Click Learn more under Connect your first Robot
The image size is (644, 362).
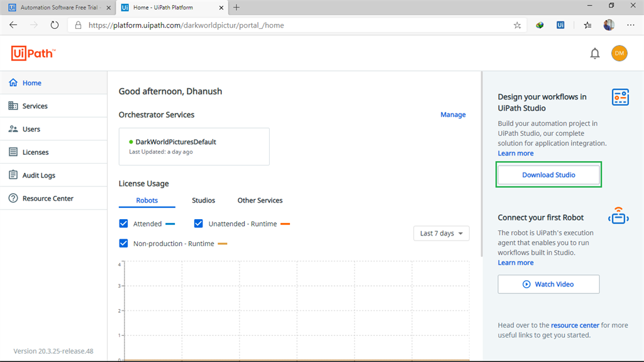click(516, 263)
